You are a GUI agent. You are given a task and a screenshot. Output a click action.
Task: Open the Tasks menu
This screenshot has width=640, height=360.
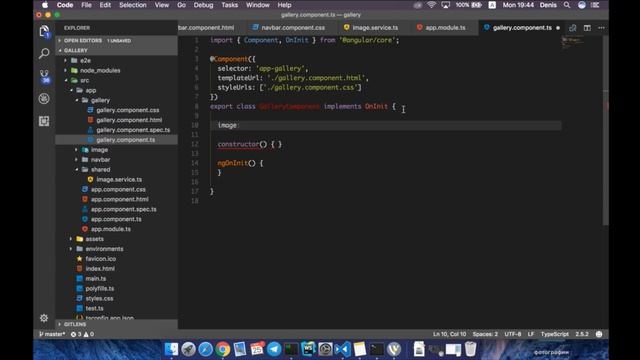[229, 5]
